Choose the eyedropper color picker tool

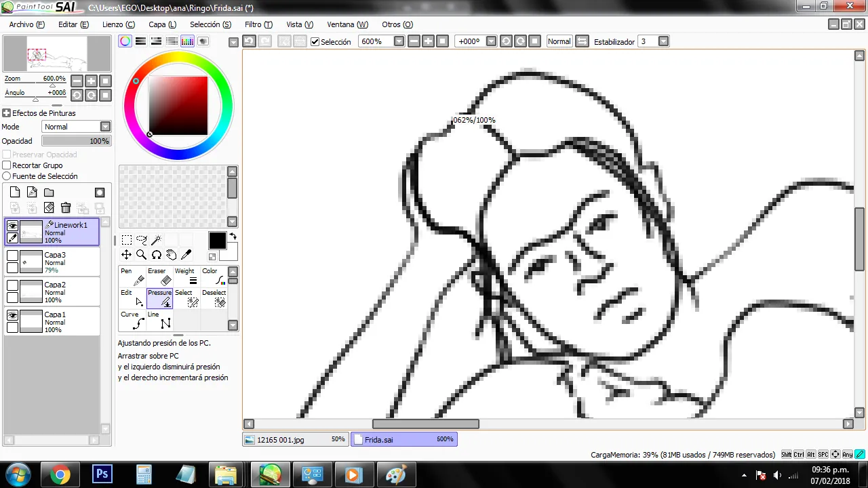coord(186,255)
